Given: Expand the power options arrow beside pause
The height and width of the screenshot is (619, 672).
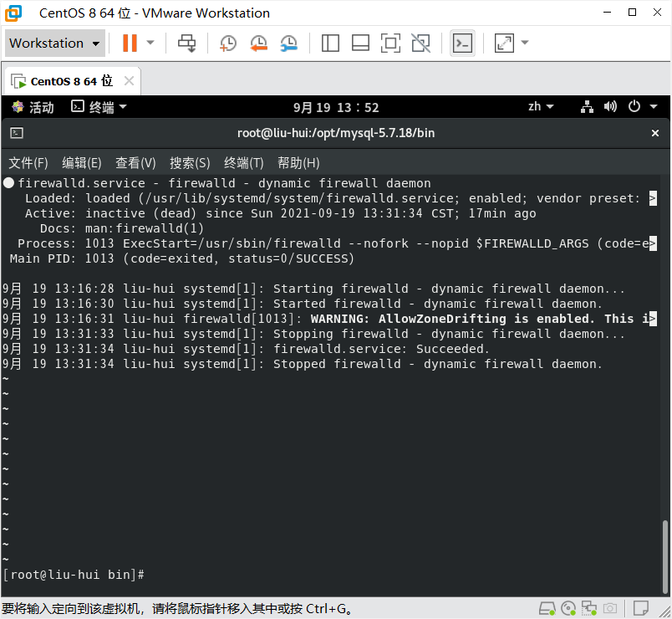Looking at the screenshot, I should 150,43.
